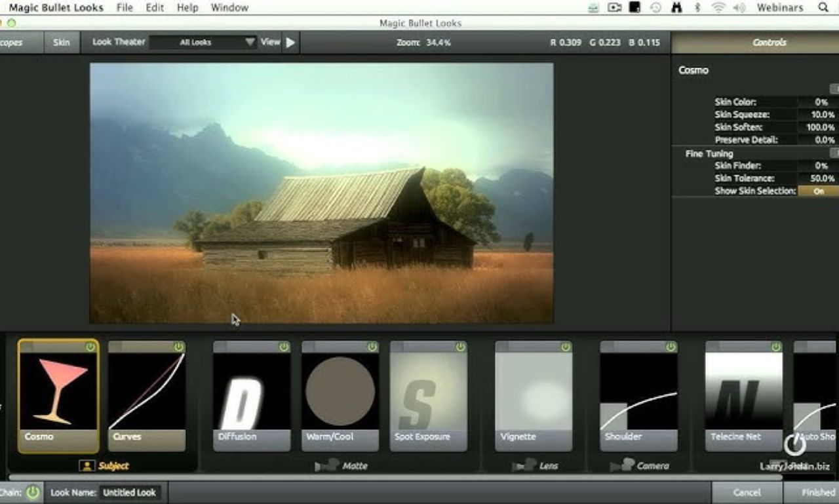
Task: Open the screen recording menu bar icon
Action: click(x=614, y=8)
